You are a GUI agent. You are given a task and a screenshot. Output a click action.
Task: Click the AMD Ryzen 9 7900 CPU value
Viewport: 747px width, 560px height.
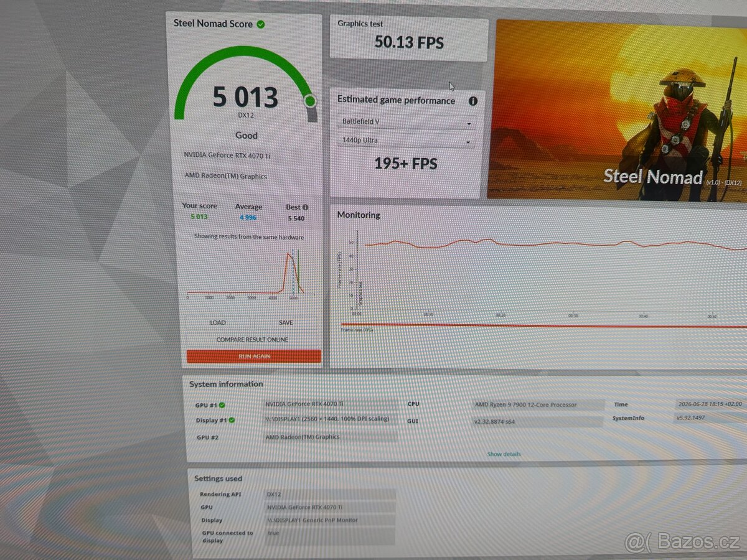(538, 404)
